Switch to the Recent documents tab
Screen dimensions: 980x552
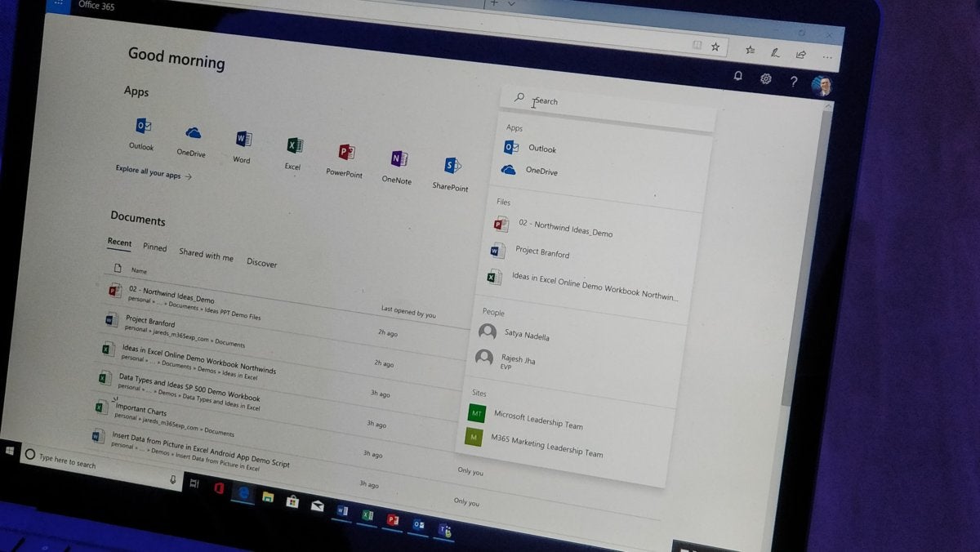coord(119,243)
